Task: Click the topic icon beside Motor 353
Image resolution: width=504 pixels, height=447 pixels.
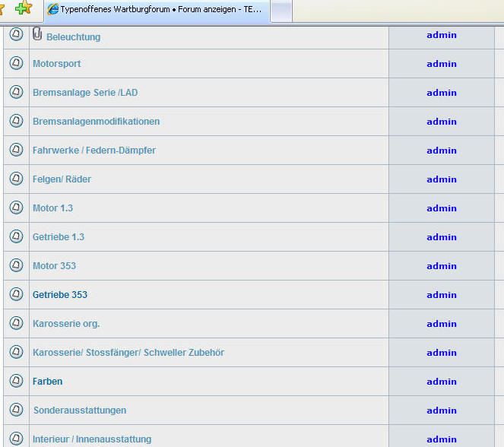Action: pos(16,266)
